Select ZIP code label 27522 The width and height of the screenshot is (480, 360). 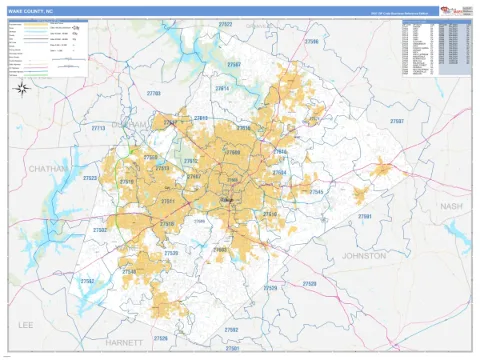click(225, 24)
